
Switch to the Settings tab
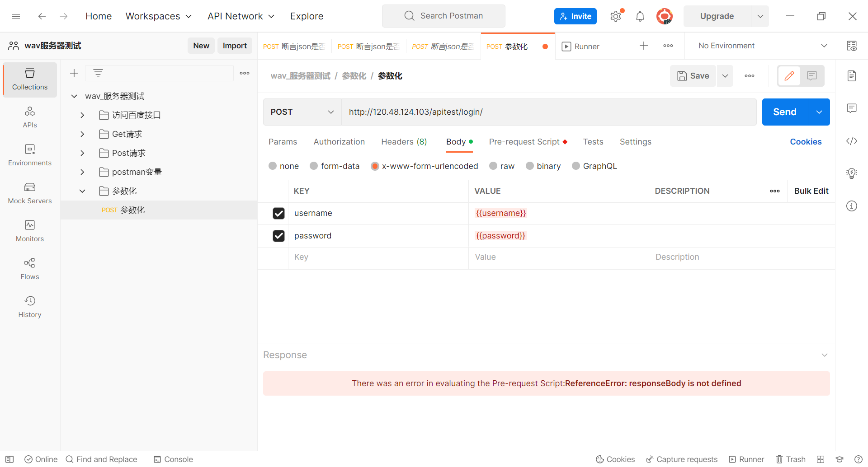(636, 142)
